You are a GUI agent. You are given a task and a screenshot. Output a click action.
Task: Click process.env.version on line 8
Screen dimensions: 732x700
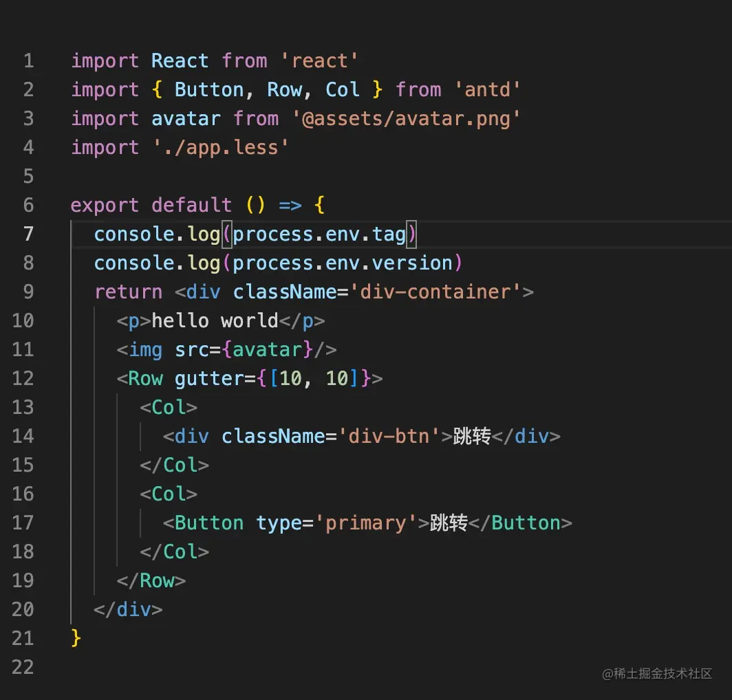pos(343,263)
